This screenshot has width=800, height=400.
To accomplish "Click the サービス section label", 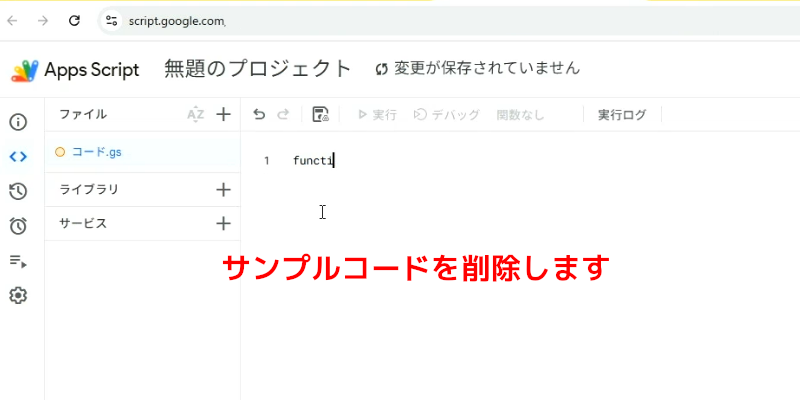I will coord(83,223).
